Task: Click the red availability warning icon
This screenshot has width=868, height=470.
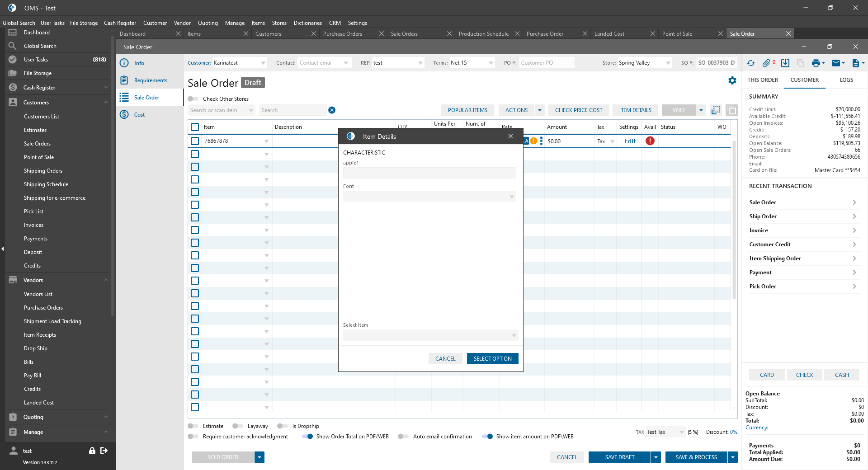Action: pyautogui.click(x=650, y=141)
